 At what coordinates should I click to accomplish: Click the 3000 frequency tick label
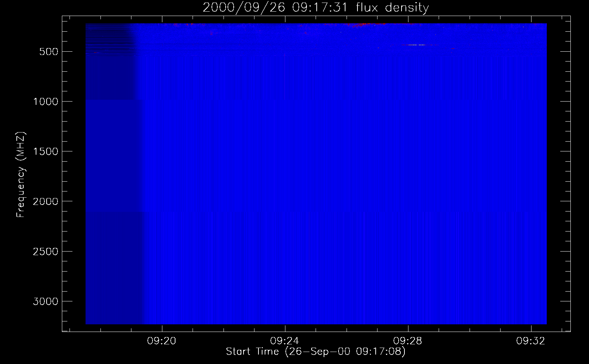coord(46,301)
